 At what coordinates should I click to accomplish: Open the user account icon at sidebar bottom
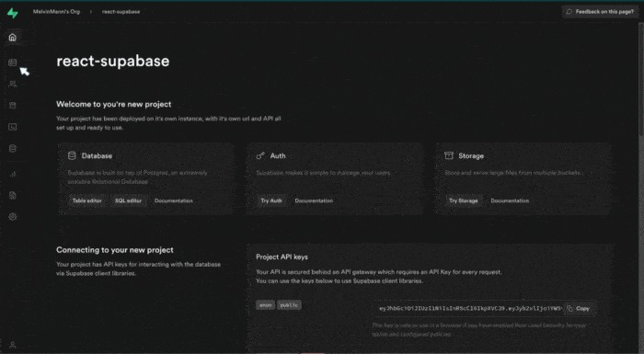[13, 345]
